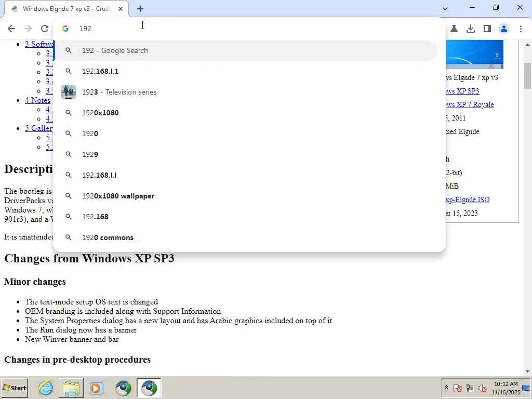Viewport: 532px width, 399px height.
Task: Expand the tab search chevron
Action: pyautogui.click(x=445, y=8)
